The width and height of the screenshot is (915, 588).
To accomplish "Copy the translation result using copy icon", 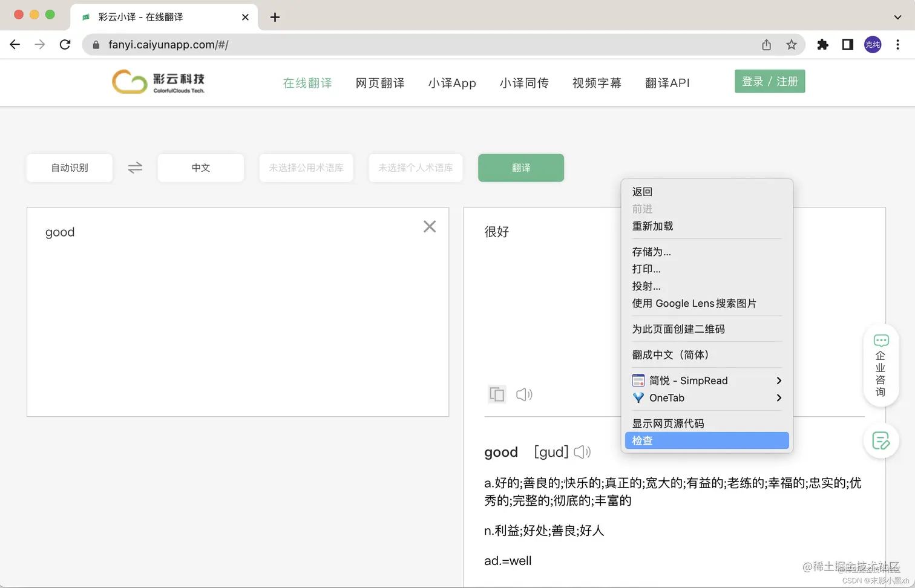I will 496,394.
